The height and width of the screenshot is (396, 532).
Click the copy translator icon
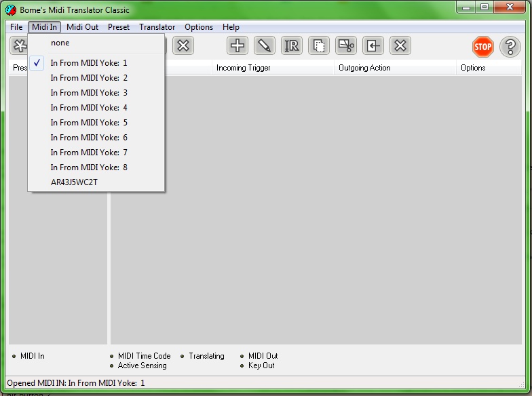319,46
